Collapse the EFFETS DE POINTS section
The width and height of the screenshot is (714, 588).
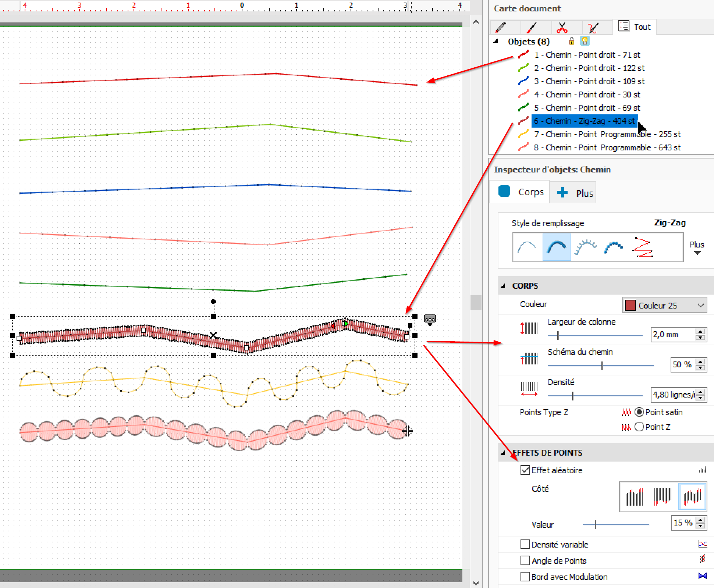tap(503, 453)
